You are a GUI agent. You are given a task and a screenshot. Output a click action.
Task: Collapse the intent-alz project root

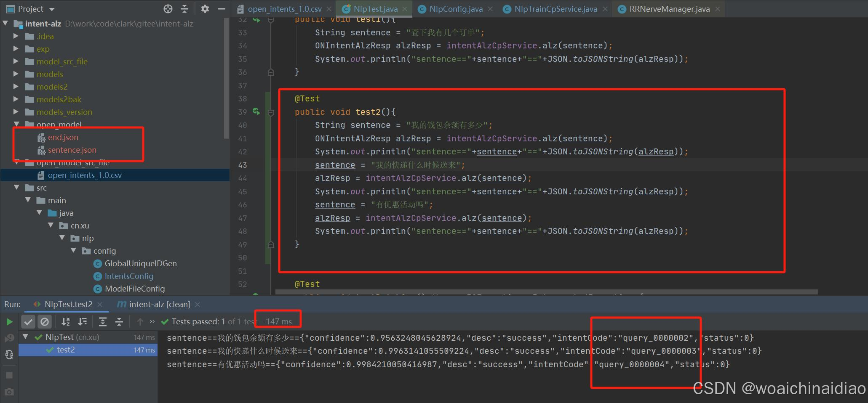tap(6, 24)
